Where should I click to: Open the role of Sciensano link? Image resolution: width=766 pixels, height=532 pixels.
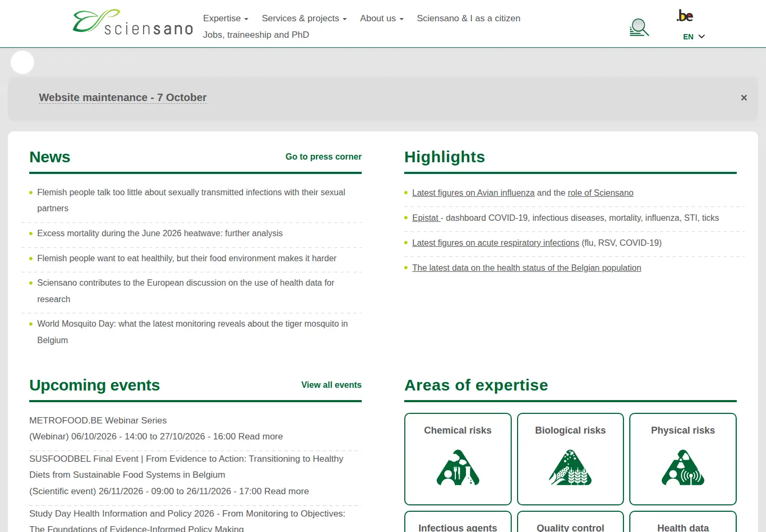pyautogui.click(x=601, y=193)
